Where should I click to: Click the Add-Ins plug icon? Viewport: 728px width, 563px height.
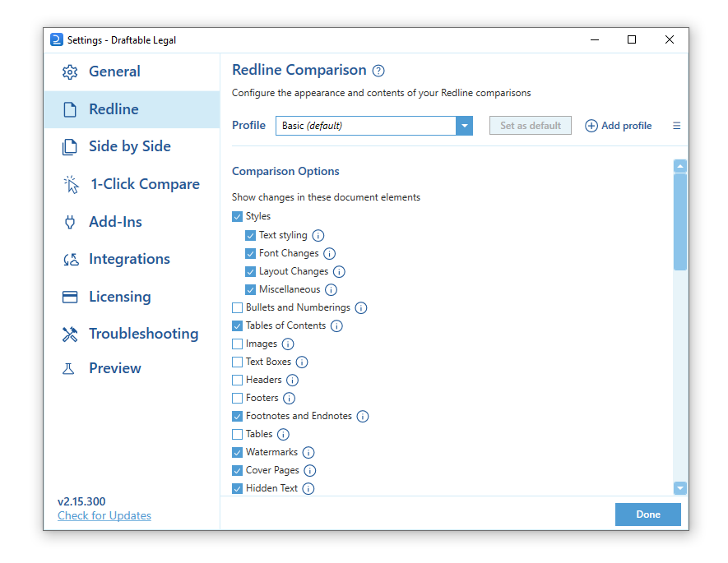(x=70, y=222)
